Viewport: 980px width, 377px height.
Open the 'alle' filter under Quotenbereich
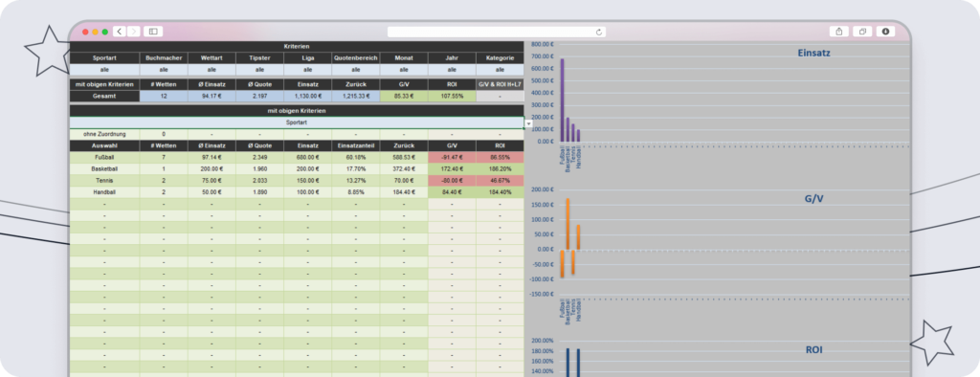[356, 70]
